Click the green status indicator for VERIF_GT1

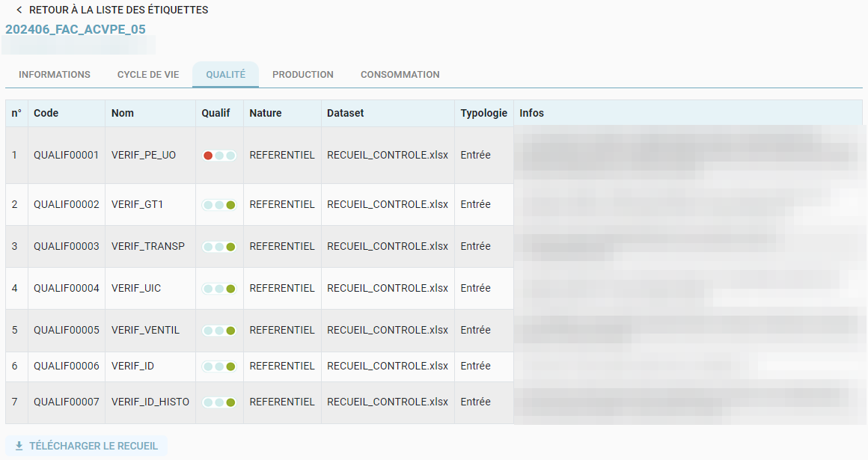point(230,205)
